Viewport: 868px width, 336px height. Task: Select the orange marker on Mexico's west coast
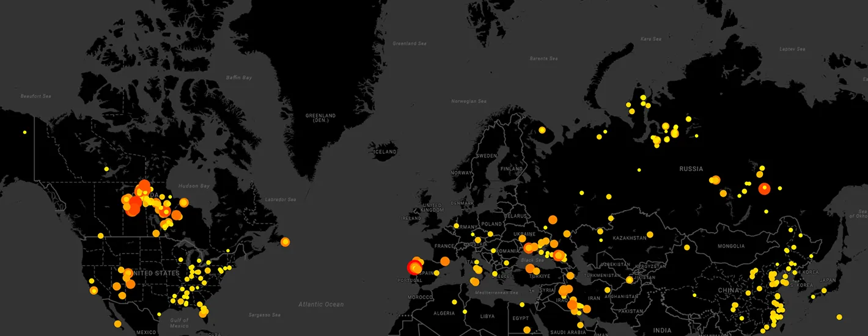[x=117, y=324]
